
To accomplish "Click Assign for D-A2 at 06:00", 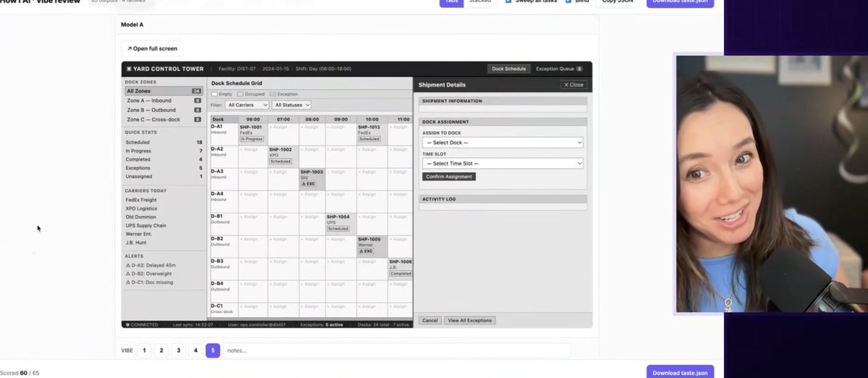I will 250,150.
